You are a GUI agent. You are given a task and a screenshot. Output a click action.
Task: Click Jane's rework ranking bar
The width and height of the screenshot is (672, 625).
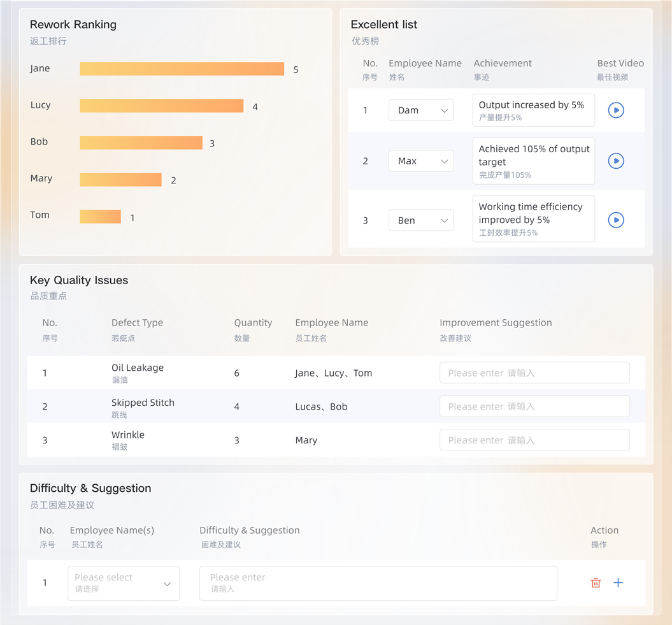point(182,69)
